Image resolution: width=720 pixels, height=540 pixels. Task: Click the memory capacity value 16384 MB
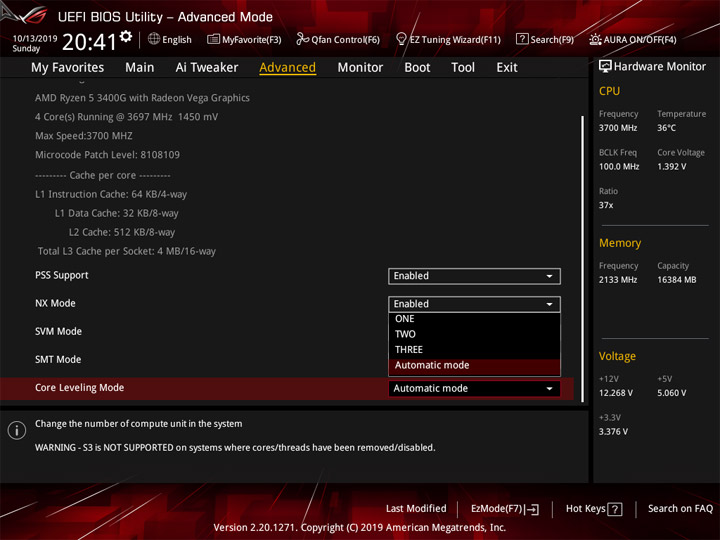pos(676,280)
